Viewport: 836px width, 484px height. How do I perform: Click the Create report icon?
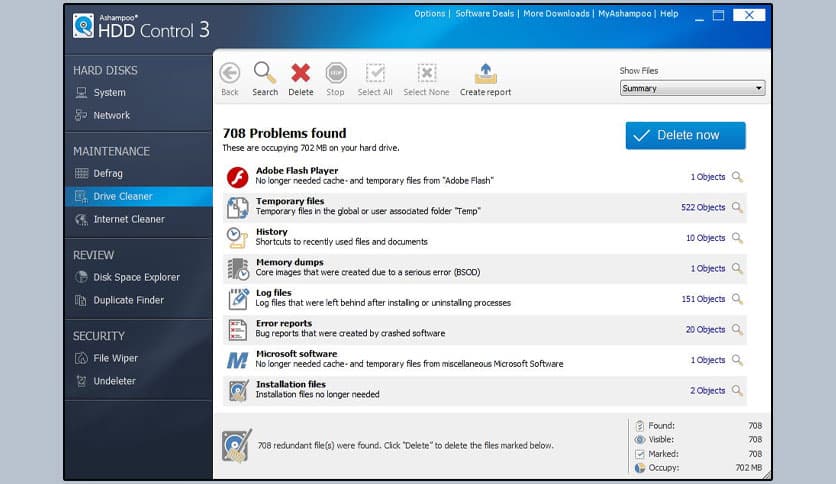(x=486, y=74)
